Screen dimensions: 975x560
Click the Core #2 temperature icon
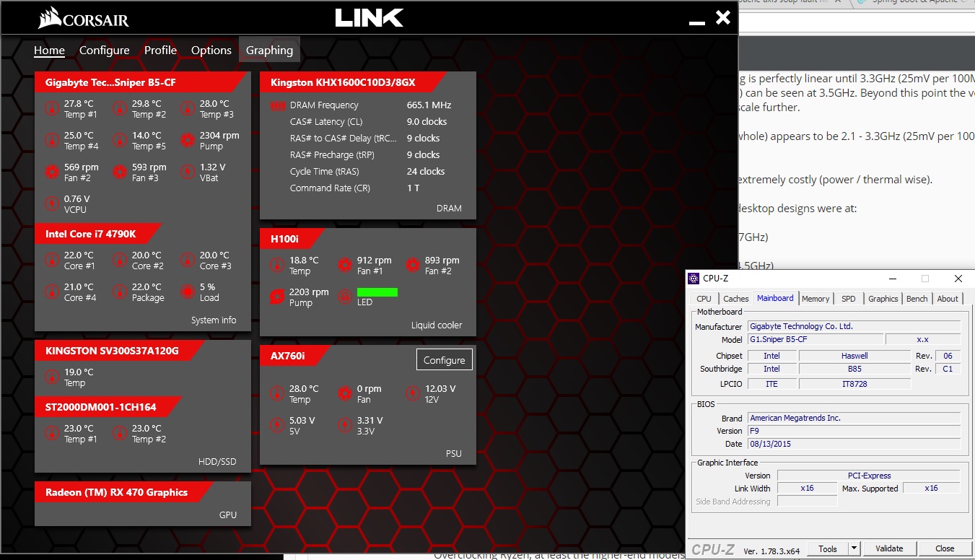120,260
